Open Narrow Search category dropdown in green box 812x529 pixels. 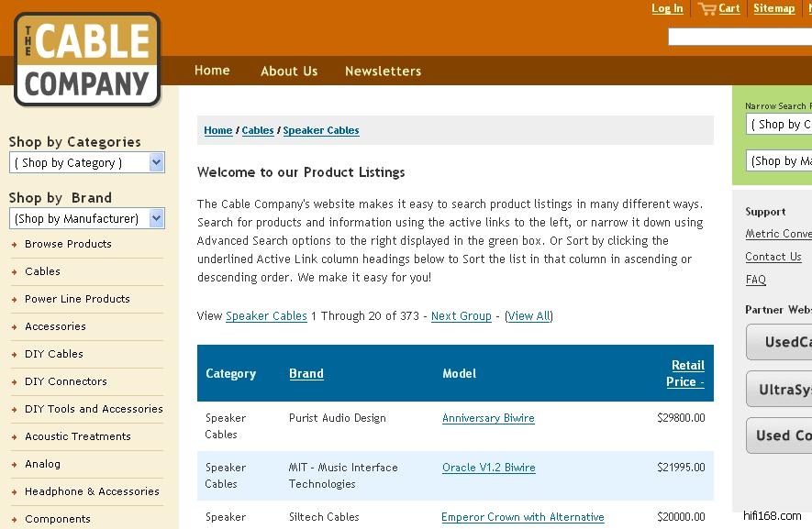click(x=780, y=124)
